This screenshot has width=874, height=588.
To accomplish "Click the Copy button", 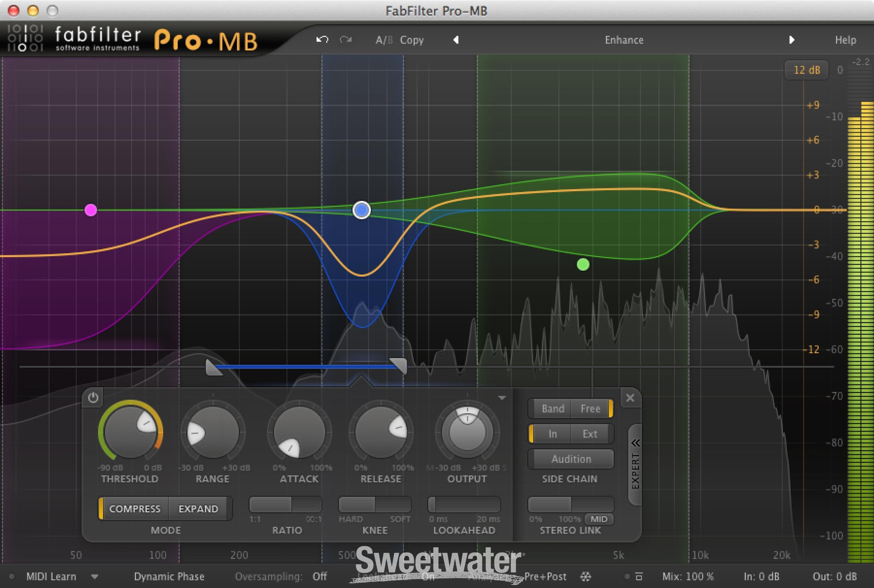I will pyautogui.click(x=412, y=40).
